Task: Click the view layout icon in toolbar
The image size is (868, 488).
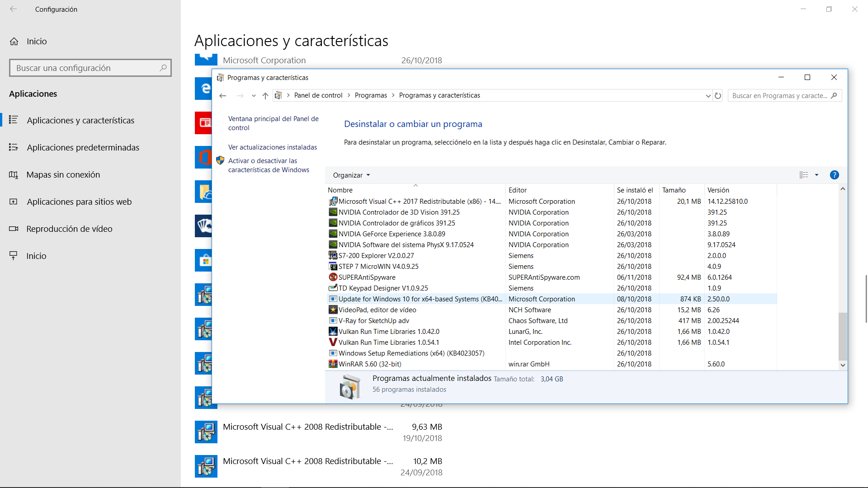Action: (804, 175)
